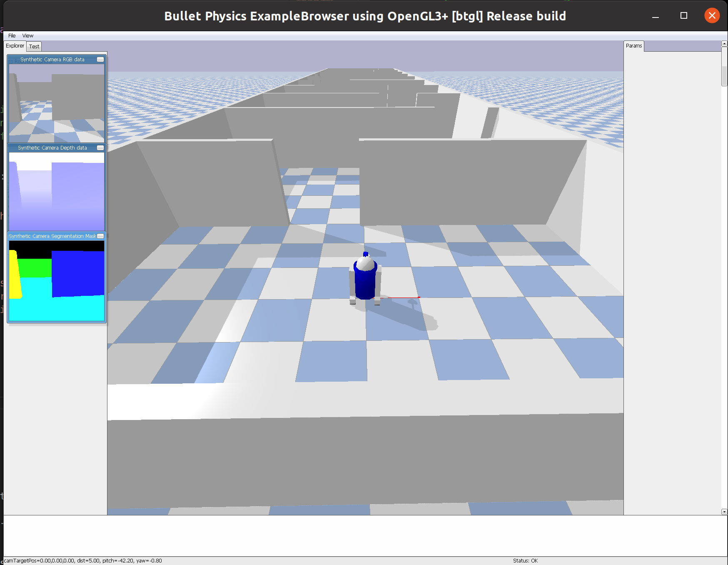Viewport: 728px width, 565px height.
Task: Click the scroll up arrow of Params panel
Action: pyautogui.click(x=724, y=44)
